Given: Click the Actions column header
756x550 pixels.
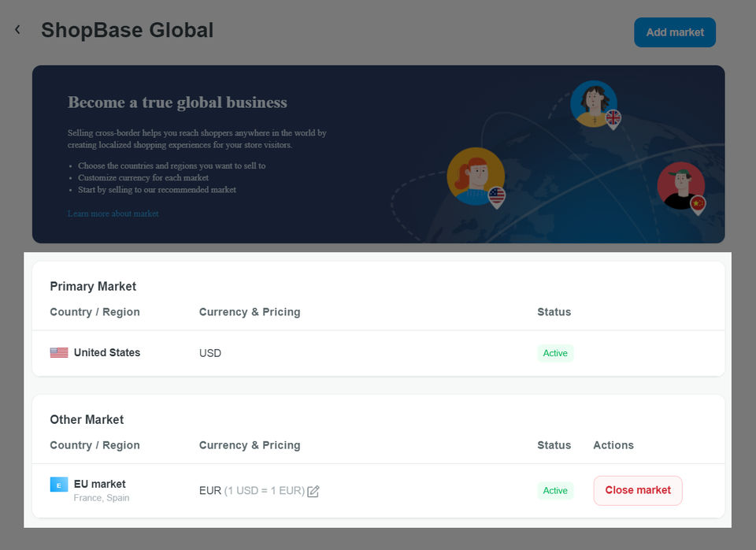Looking at the screenshot, I should coord(613,445).
